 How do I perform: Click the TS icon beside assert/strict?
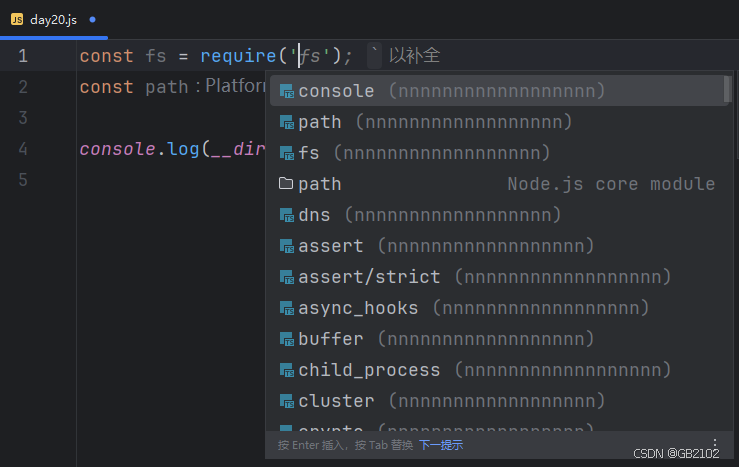pos(287,277)
